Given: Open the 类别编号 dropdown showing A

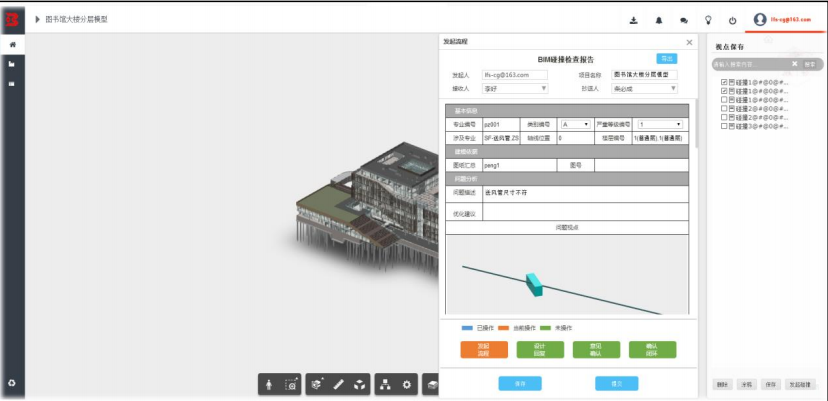Looking at the screenshot, I should pos(576,125).
